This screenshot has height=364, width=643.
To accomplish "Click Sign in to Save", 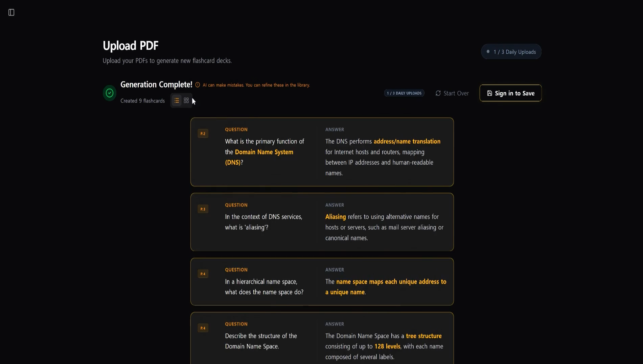I will click(510, 93).
